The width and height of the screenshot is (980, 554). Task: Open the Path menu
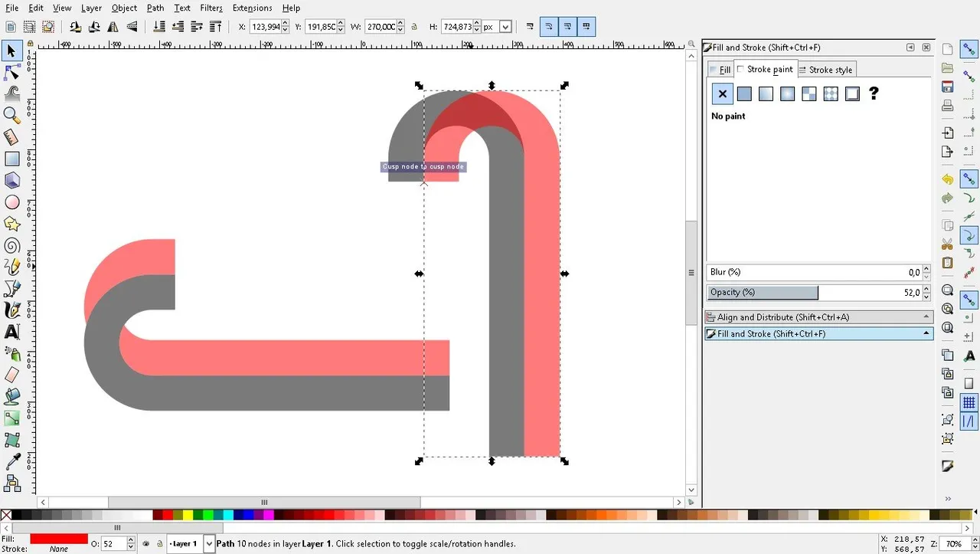pyautogui.click(x=155, y=8)
